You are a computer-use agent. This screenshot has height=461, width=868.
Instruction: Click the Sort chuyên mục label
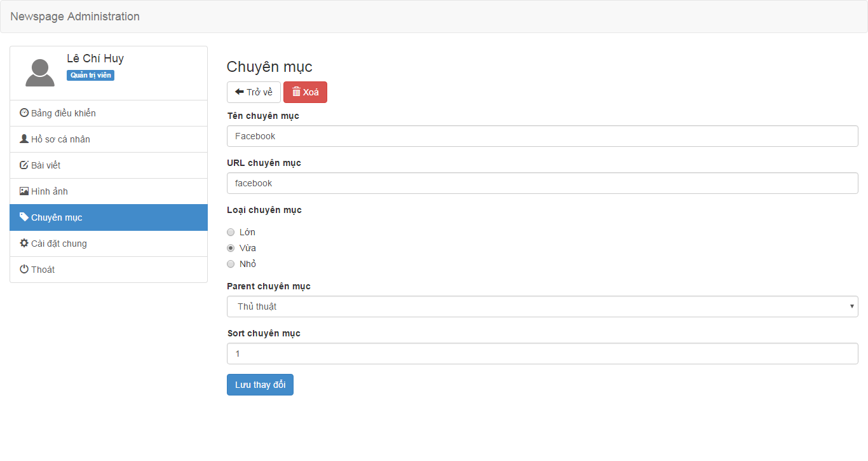pyautogui.click(x=264, y=333)
